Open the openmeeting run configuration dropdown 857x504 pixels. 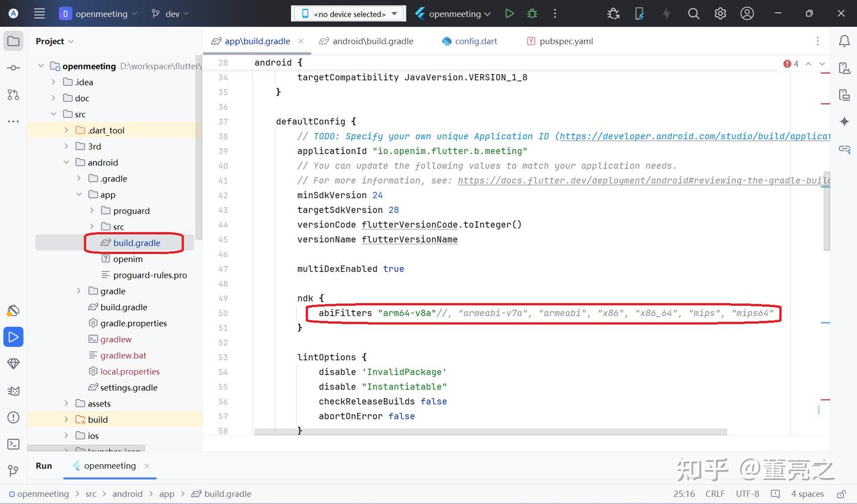click(452, 13)
